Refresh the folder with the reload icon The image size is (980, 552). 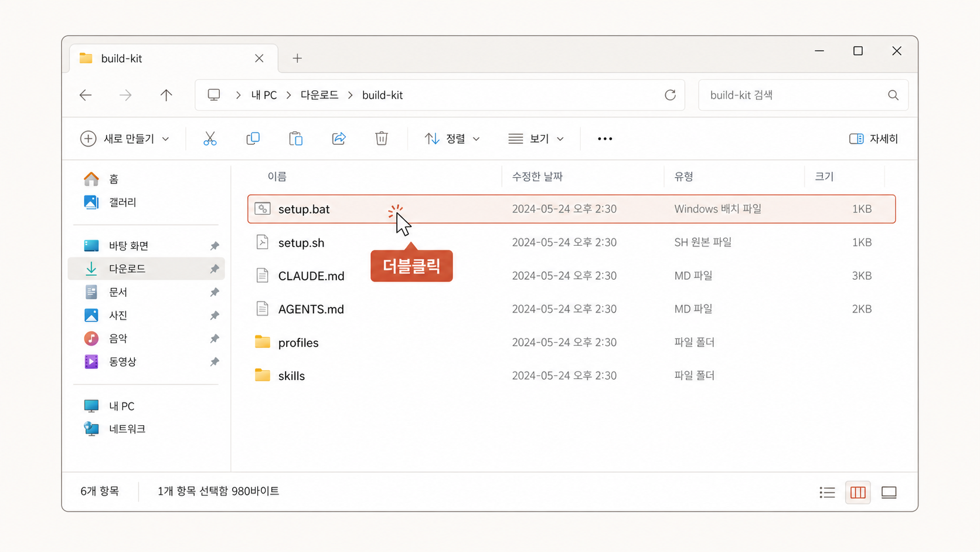coord(670,95)
